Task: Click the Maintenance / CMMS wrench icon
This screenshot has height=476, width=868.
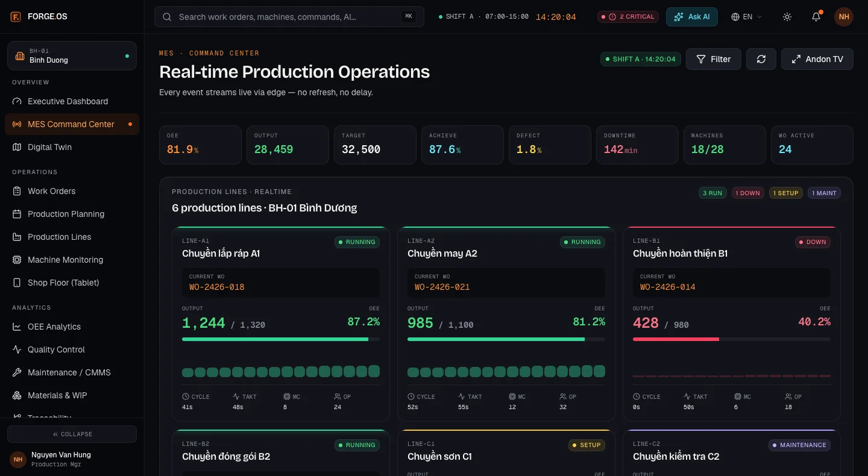Action: click(x=17, y=372)
